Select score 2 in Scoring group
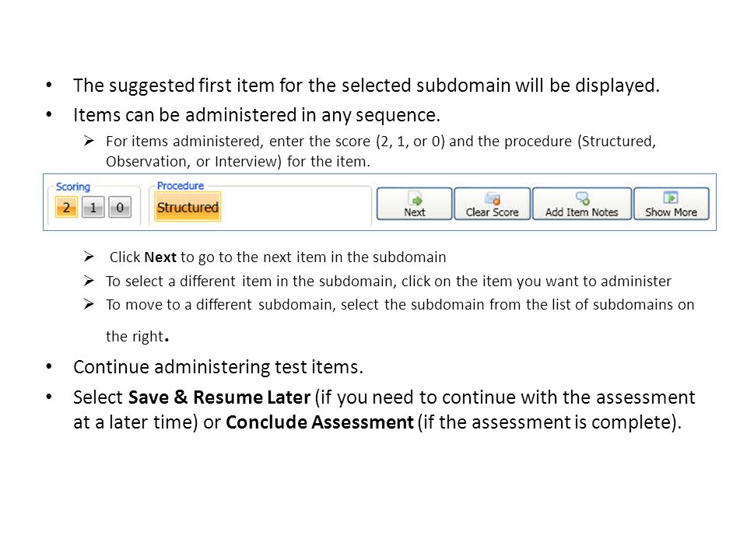Viewport: 747px width, 560px height. click(x=66, y=208)
